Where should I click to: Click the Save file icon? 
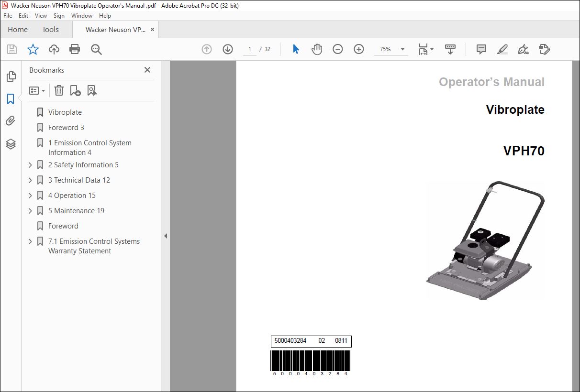(x=12, y=49)
